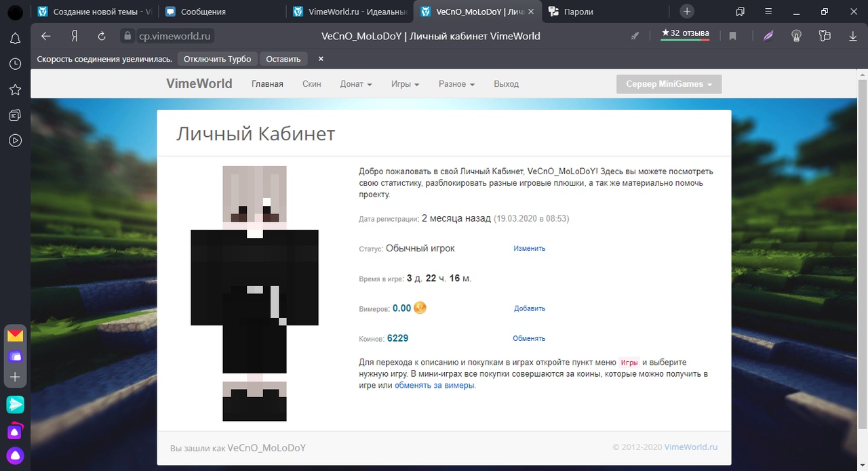Click Обменять coins link

(529, 338)
